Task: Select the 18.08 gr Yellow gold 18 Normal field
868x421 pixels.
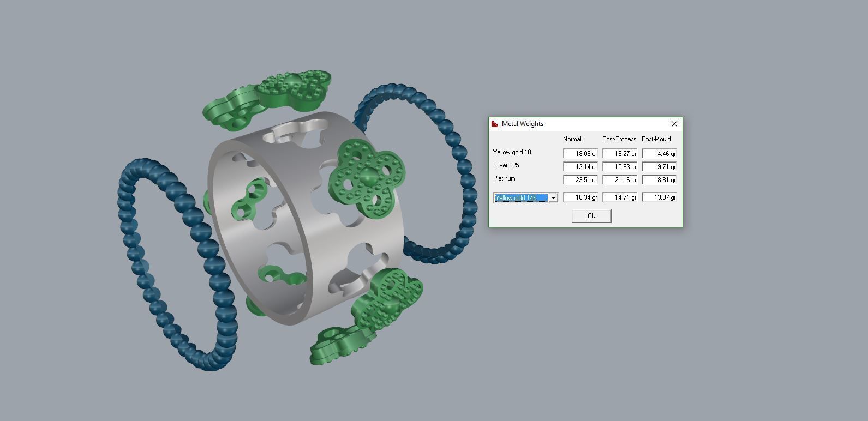Action: click(580, 154)
